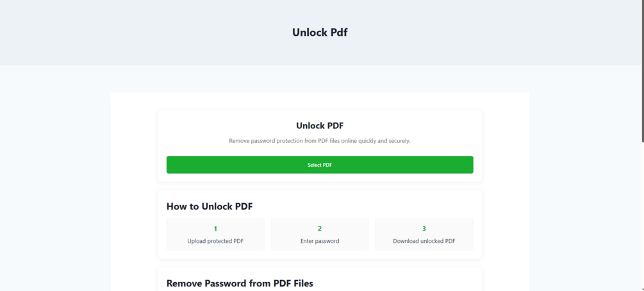Select the Enter password step label

click(x=320, y=241)
